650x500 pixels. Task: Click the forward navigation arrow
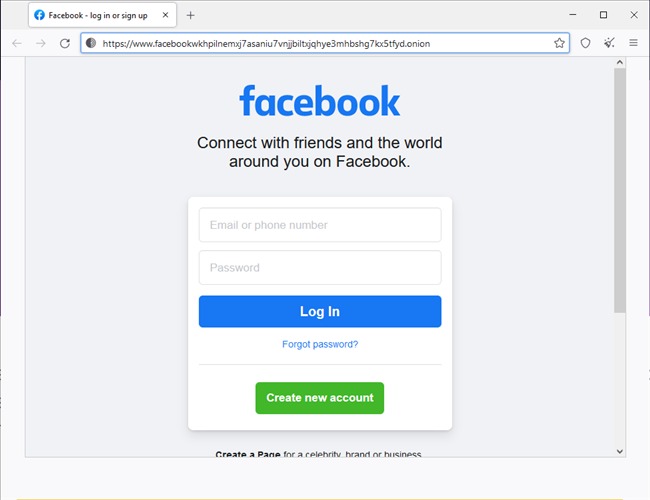click(41, 43)
